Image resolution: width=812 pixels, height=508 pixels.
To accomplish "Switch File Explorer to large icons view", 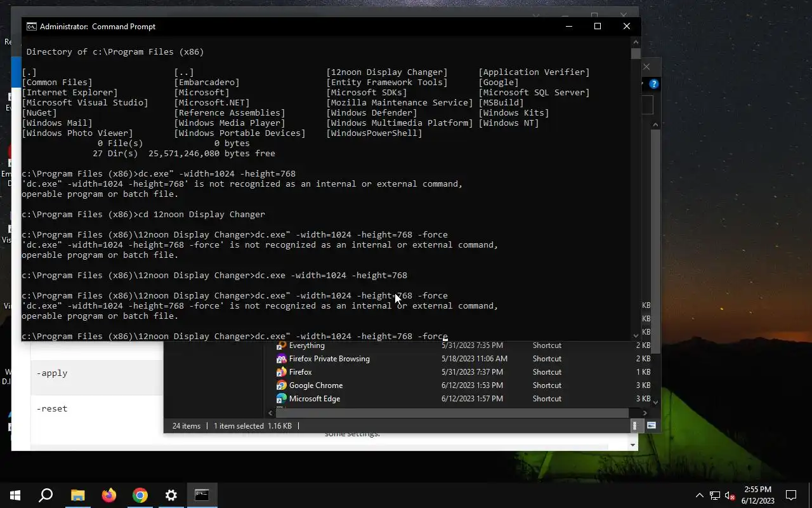I will click(x=651, y=426).
